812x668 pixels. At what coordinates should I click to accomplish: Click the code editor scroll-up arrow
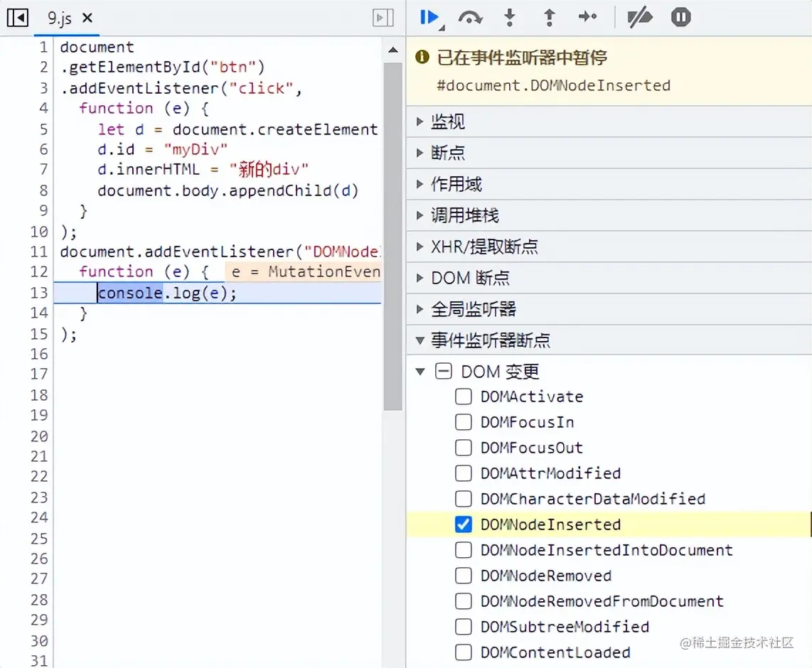[x=393, y=50]
